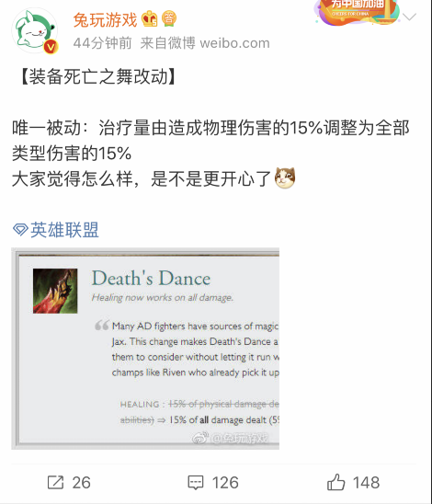
Task: Open the 兔玩游戏 rabbit avatar profile
Action: 35,31
